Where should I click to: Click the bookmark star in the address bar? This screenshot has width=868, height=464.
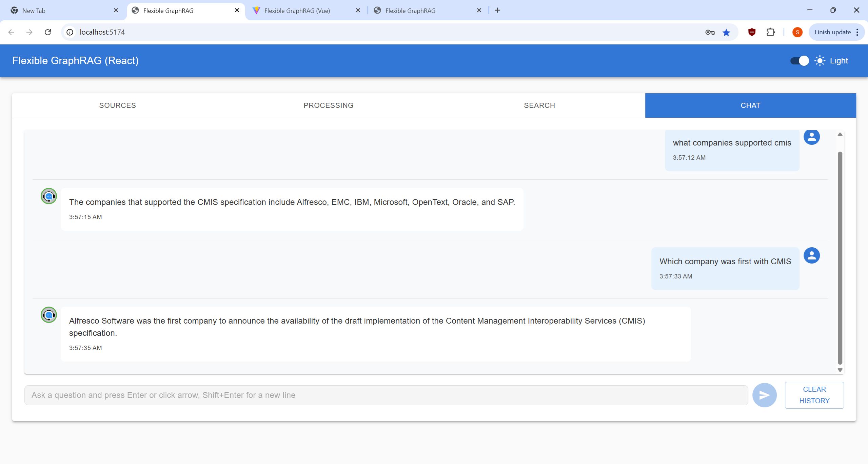pyautogui.click(x=727, y=32)
